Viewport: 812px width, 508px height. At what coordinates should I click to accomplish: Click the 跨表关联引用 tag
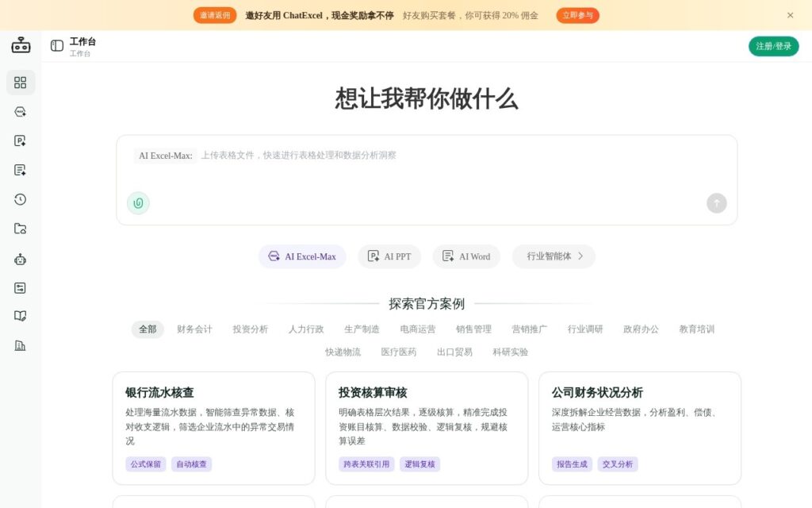pyautogui.click(x=366, y=464)
